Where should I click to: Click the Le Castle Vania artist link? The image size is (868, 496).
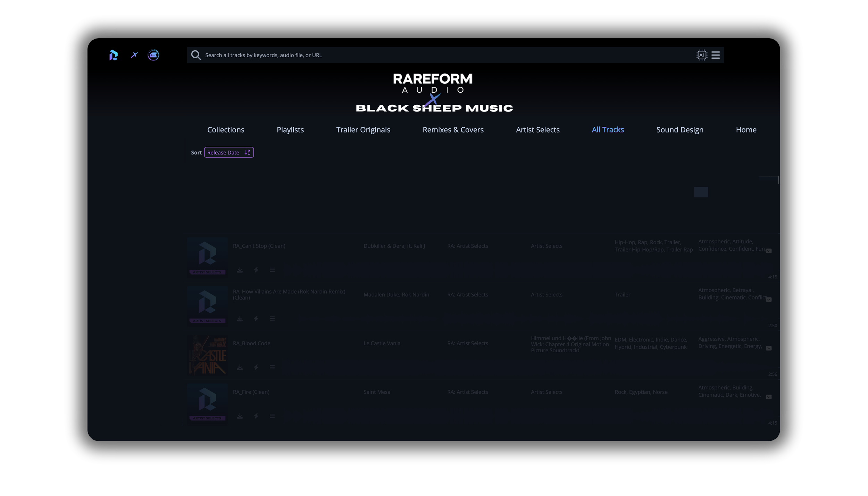coord(382,343)
